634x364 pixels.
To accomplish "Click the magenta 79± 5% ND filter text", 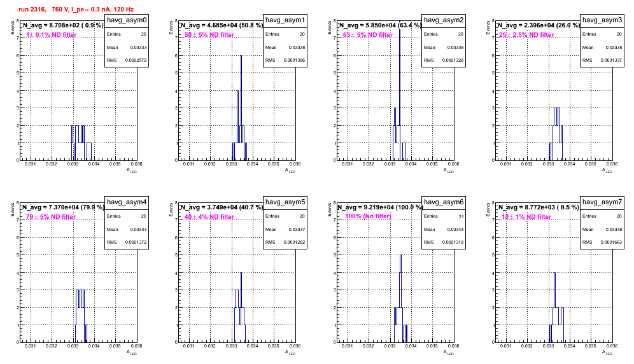I will (51, 217).
